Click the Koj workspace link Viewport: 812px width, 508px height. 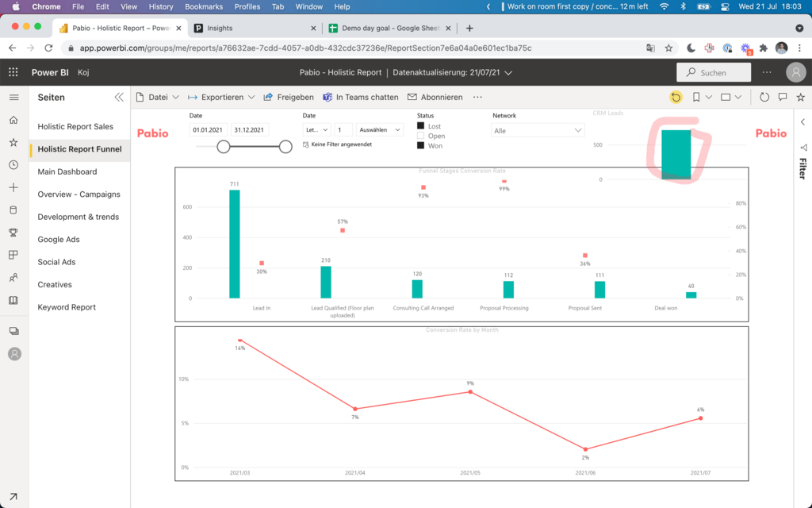coord(83,72)
